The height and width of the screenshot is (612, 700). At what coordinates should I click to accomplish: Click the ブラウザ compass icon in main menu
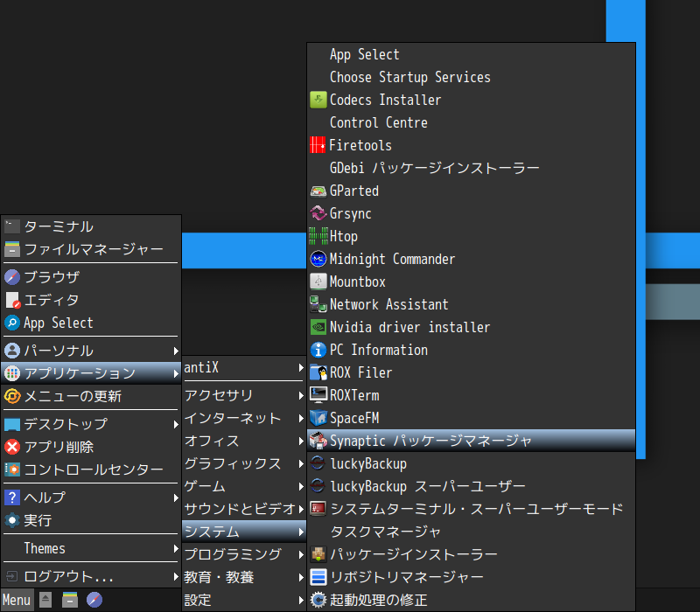click(x=12, y=277)
